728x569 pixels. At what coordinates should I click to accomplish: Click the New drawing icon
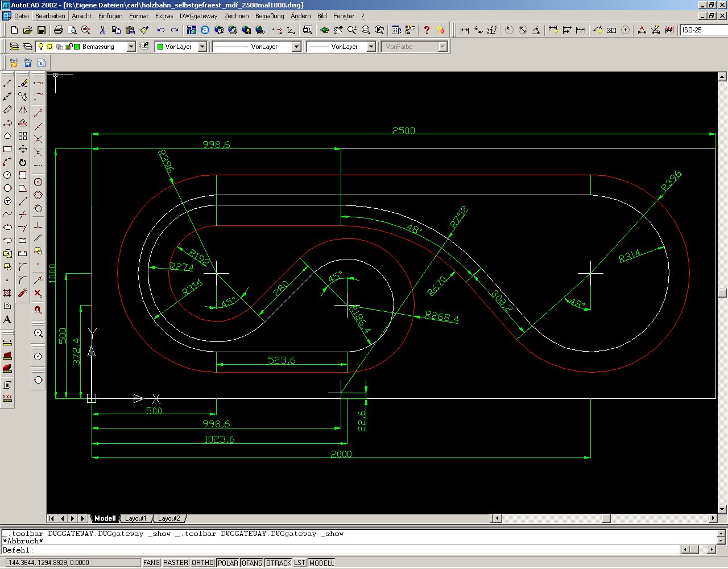(x=15, y=30)
